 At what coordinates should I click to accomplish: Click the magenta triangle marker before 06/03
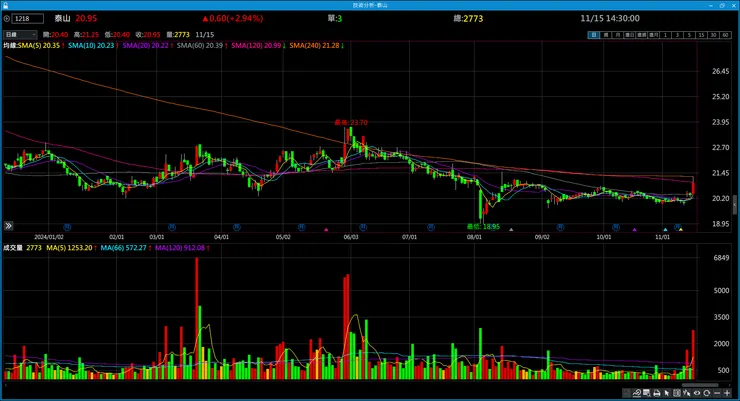(x=326, y=230)
